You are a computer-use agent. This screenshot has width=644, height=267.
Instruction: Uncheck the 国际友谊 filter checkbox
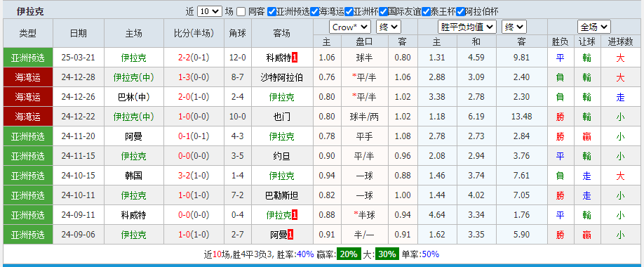click(383, 11)
